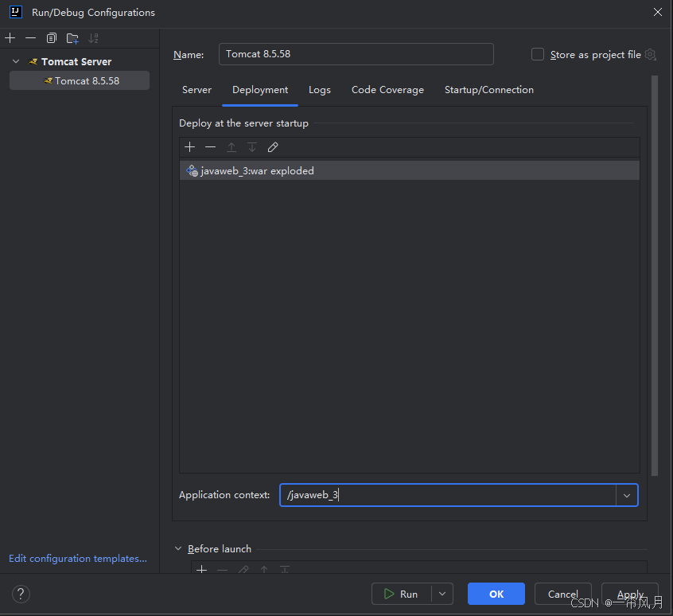This screenshot has height=616, width=673.
Task: Collapse the Before launch section
Action: (x=178, y=548)
